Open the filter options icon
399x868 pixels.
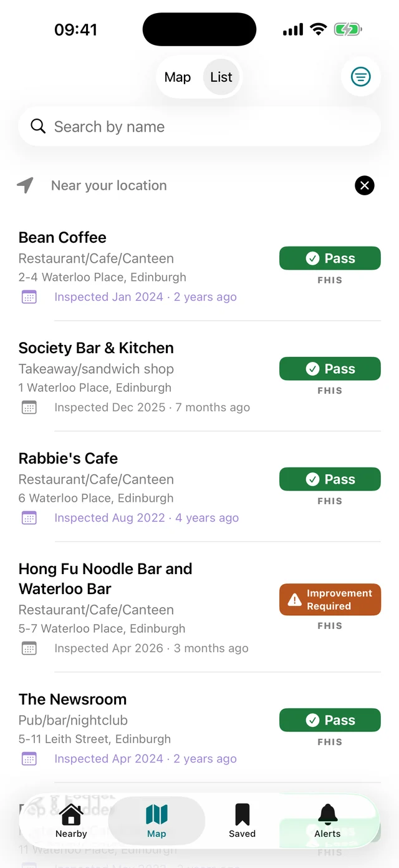point(361,77)
